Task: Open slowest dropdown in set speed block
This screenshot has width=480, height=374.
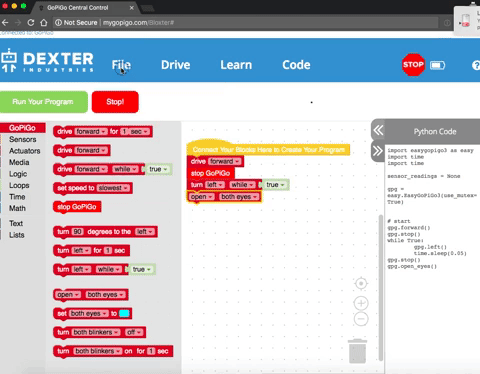Action: [x=113, y=188]
